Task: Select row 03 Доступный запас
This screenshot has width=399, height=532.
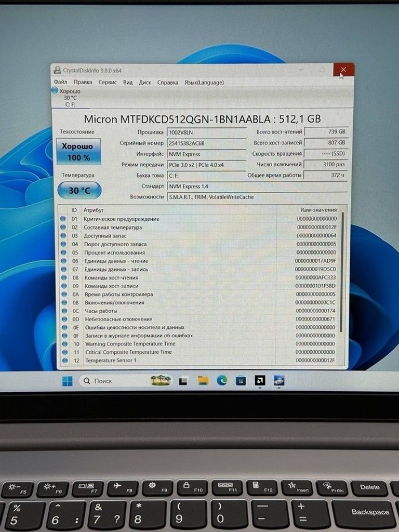Action: (x=200, y=236)
